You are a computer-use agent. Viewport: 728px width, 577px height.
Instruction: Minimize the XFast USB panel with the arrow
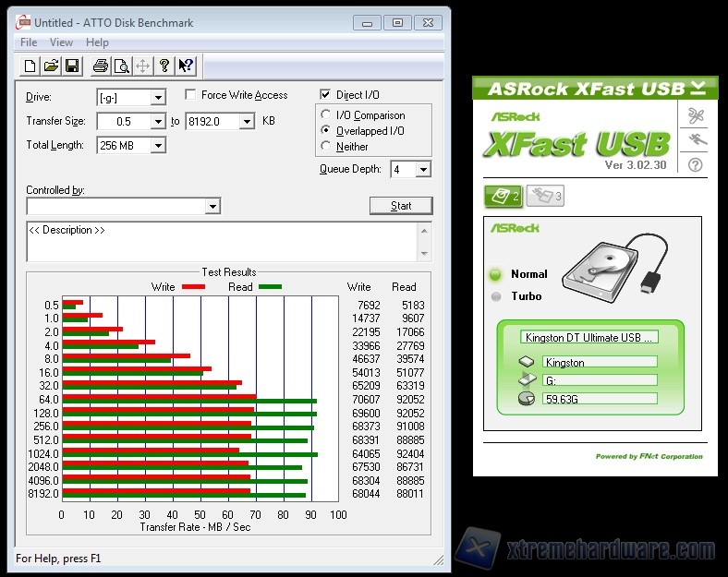(698, 88)
